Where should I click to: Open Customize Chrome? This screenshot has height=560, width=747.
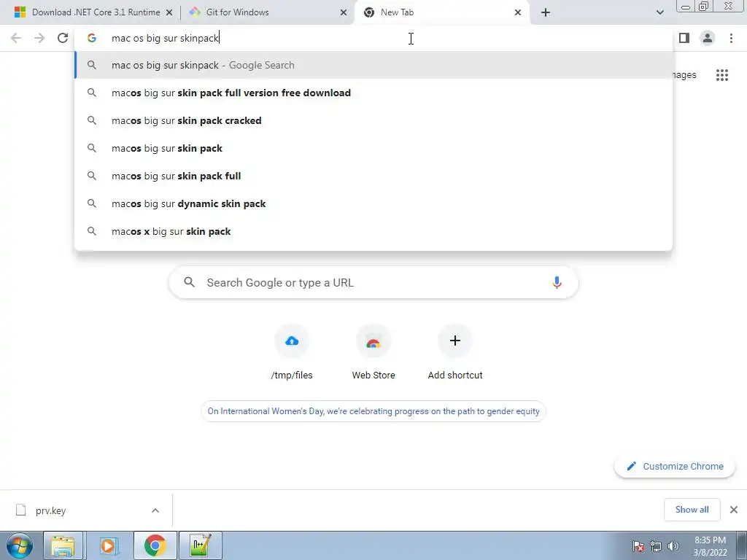pyautogui.click(x=675, y=466)
